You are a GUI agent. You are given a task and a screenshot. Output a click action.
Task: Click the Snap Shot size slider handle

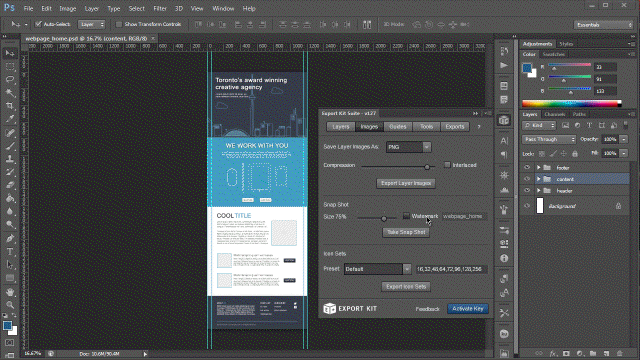pos(384,218)
